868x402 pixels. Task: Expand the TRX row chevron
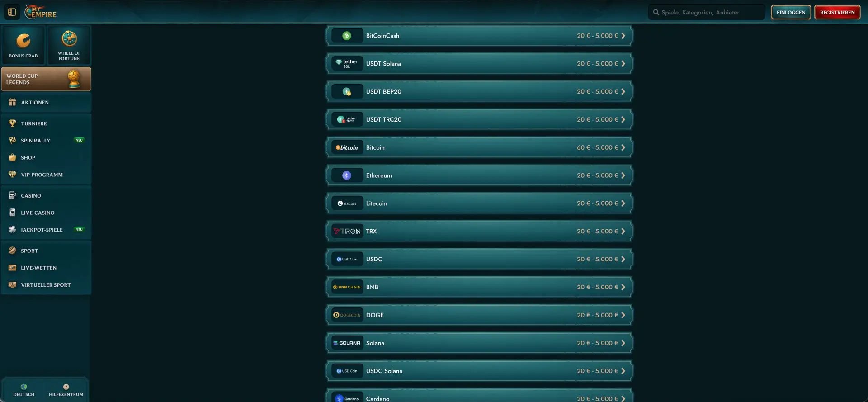623,232
